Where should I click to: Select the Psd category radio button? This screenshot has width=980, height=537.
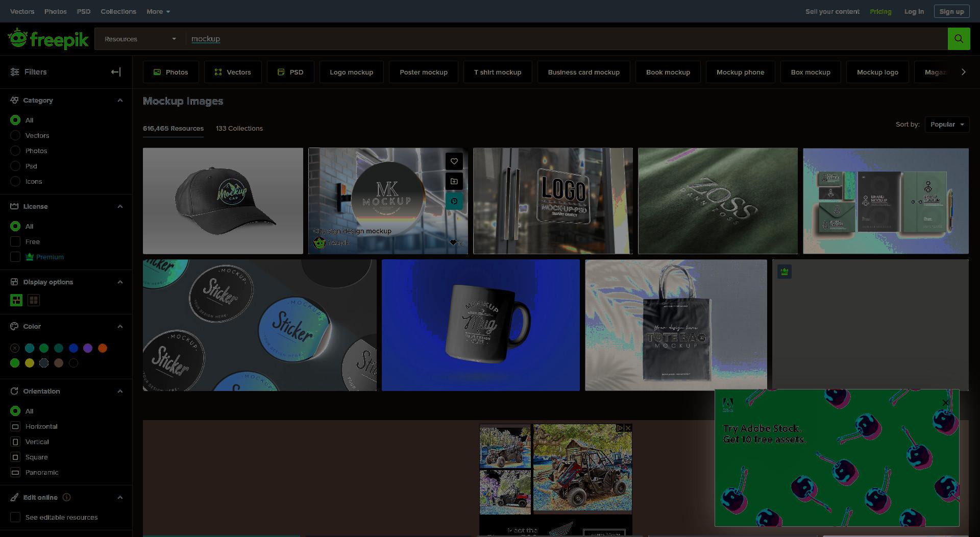coord(15,166)
